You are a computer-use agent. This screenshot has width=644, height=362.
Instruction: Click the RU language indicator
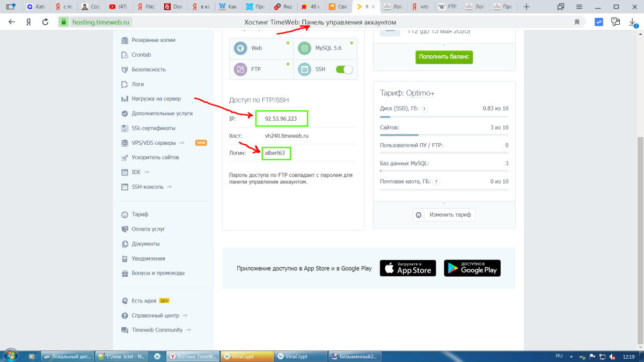[559, 356]
